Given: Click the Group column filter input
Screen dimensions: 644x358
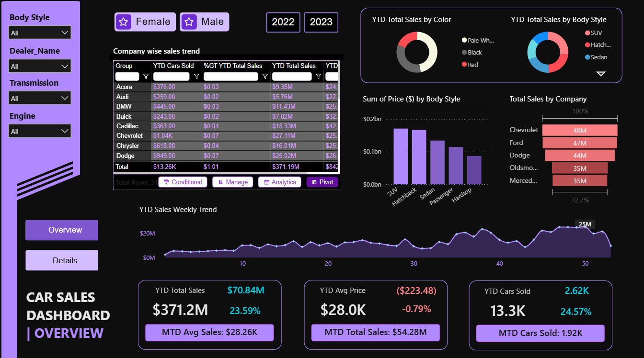Looking at the screenshot, I should tap(127, 76).
